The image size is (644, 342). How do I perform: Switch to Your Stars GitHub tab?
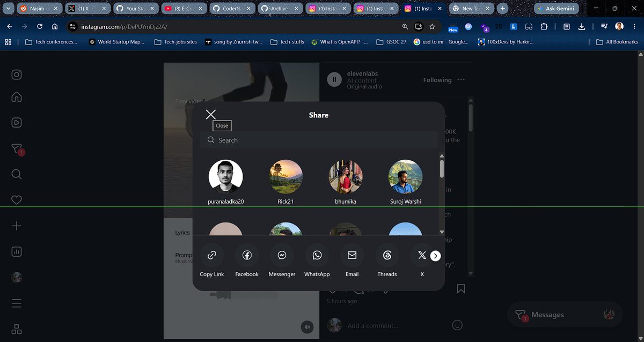click(135, 9)
